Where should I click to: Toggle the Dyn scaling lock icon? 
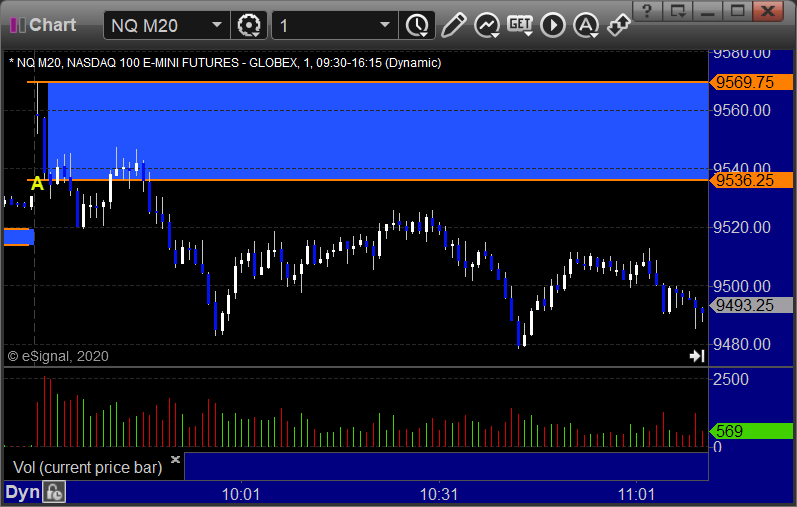tap(54, 492)
